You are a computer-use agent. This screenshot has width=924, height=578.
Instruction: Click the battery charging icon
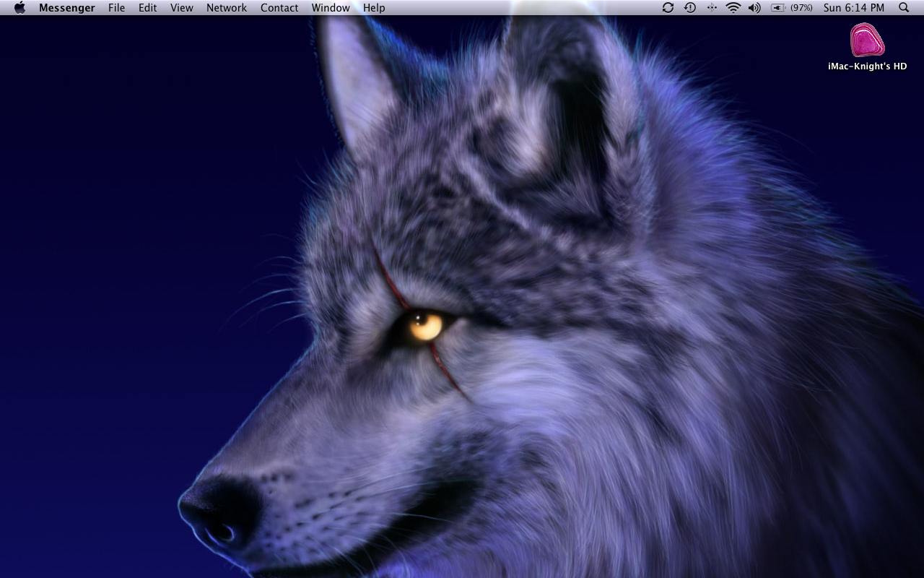[778, 8]
